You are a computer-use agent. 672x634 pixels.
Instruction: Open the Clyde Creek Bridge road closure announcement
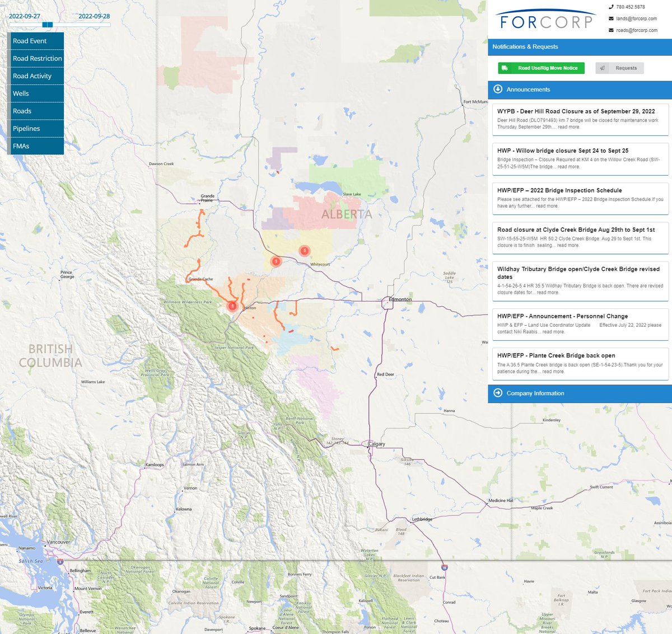580,237
